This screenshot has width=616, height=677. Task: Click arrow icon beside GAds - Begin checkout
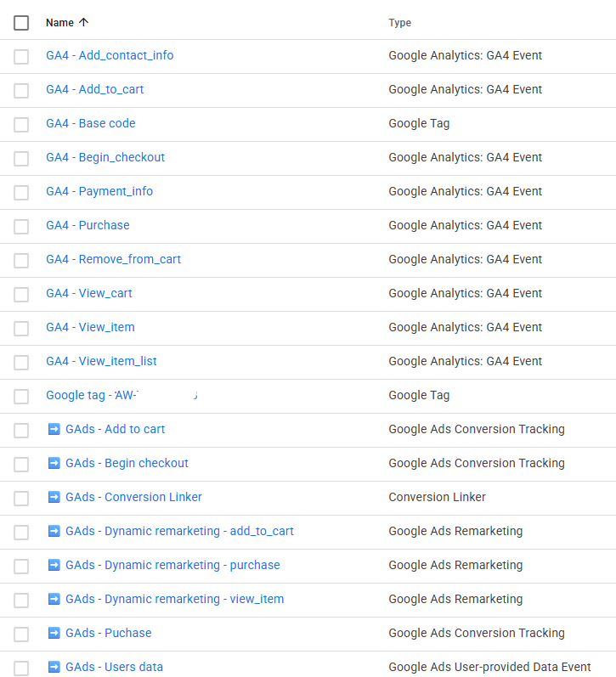[x=54, y=463]
